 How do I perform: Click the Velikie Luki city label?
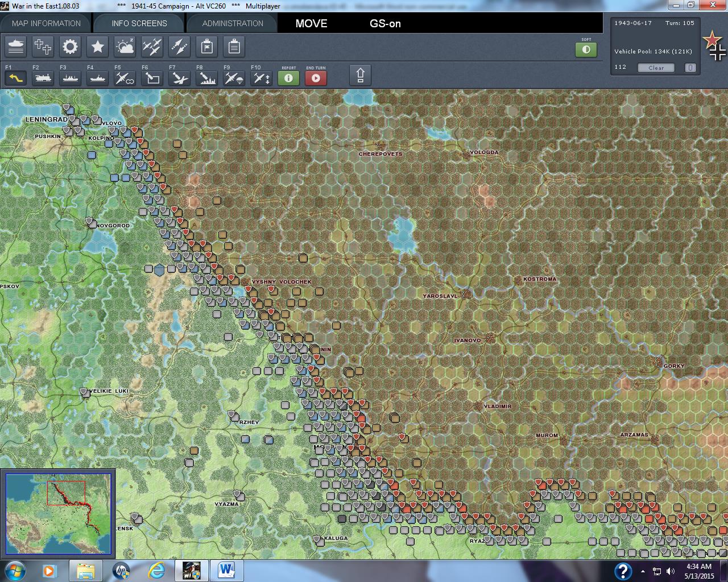click(x=109, y=391)
